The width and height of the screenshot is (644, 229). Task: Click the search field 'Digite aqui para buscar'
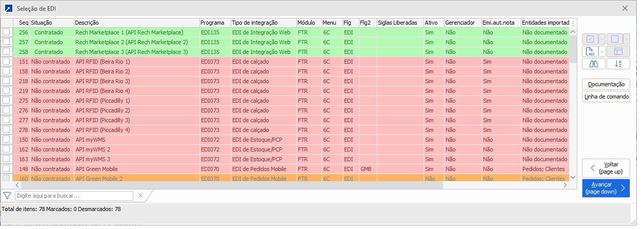(x=74, y=196)
